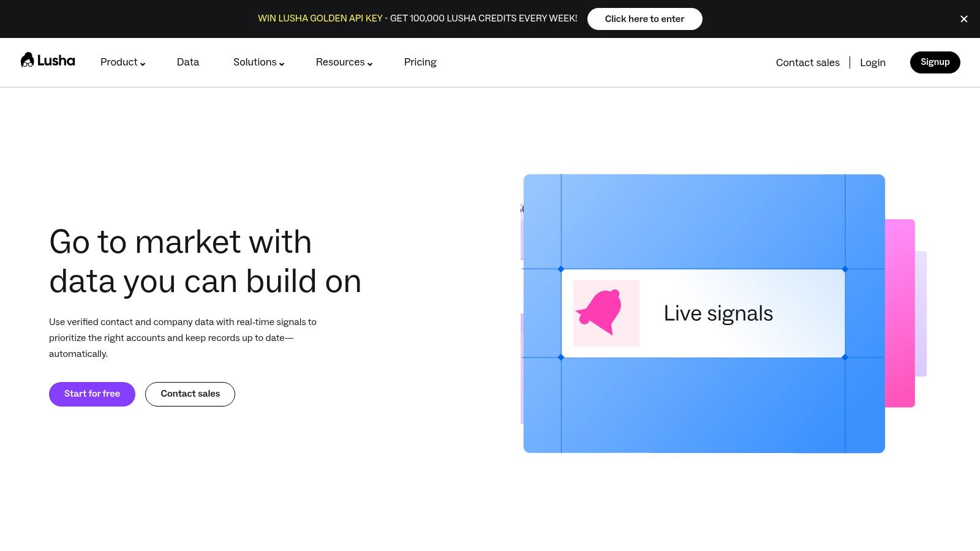Image resolution: width=980 pixels, height=551 pixels.
Task: Go to the Pricing page
Action: coord(420,62)
